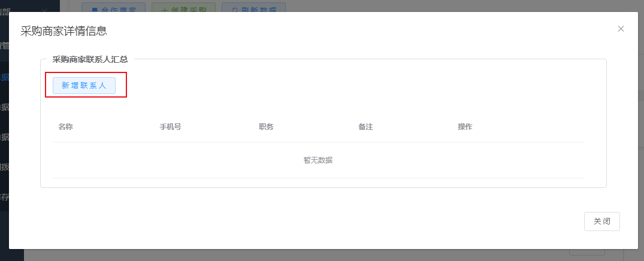The width and height of the screenshot is (644, 261).
Task: Open the sidebar item ending in 拨
Action: 5,166
